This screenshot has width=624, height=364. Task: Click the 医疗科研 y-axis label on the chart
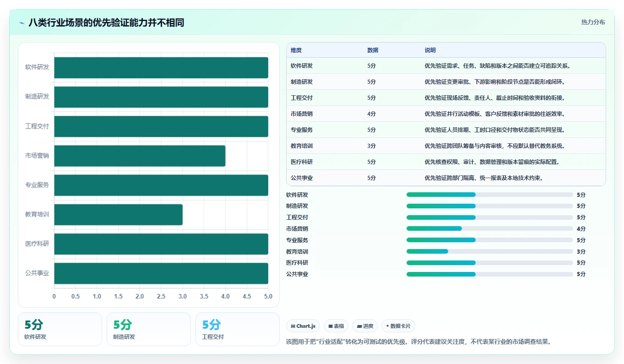pos(37,244)
